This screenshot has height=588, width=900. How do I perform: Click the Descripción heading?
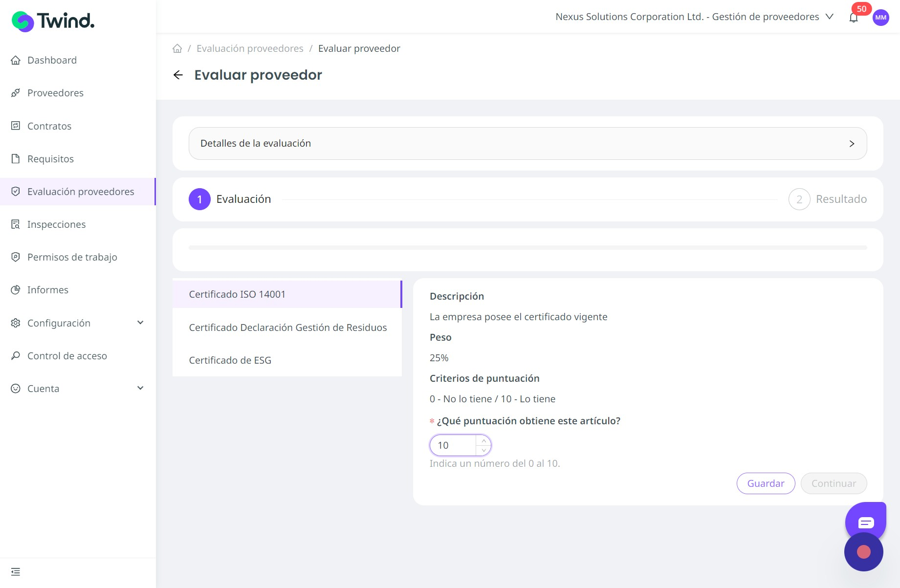[x=457, y=296]
